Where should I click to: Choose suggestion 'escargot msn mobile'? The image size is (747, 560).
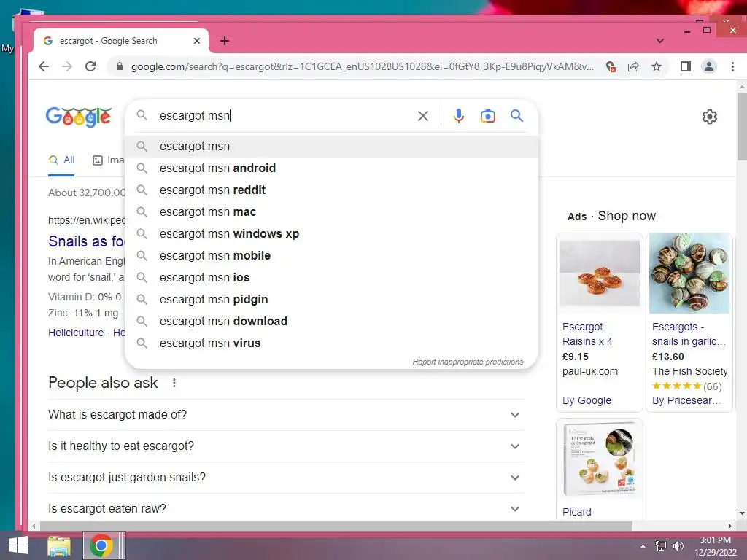pyautogui.click(x=332, y=256)
